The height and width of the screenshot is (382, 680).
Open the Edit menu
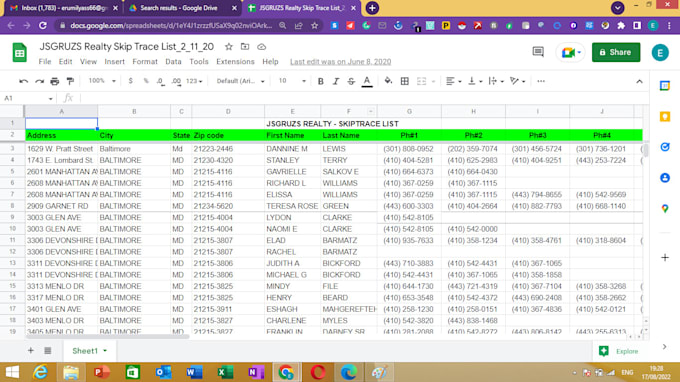(65, 62)
